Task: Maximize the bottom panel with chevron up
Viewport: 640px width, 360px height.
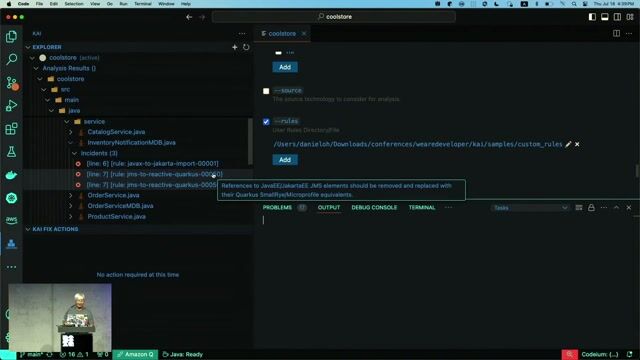Action: (x=616, y=208)
